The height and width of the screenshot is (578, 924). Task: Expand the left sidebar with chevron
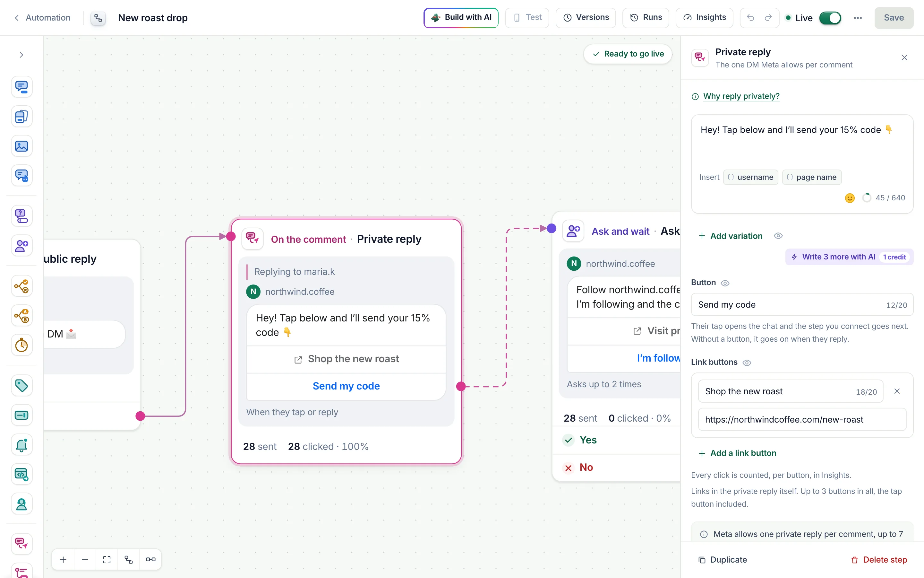point(21,55)
